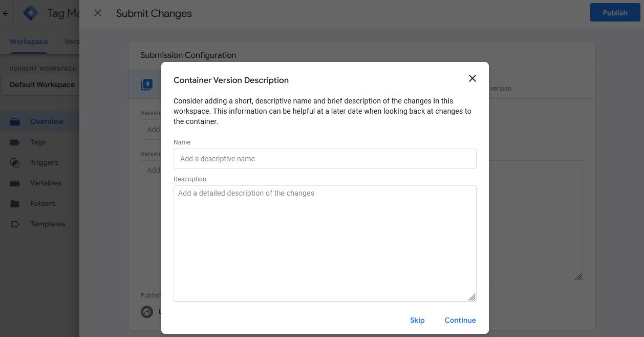Click the Tags label icon

[15, 142]
